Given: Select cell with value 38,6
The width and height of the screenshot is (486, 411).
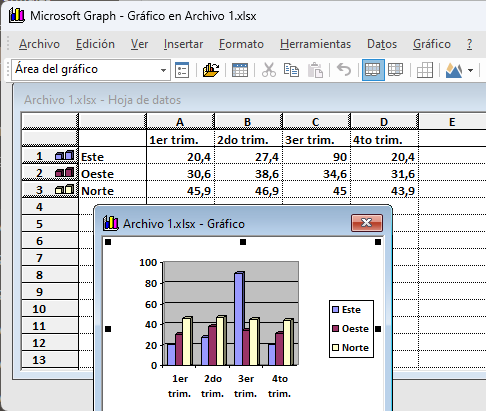Looking at the screenshot, I should pos(248,173).
